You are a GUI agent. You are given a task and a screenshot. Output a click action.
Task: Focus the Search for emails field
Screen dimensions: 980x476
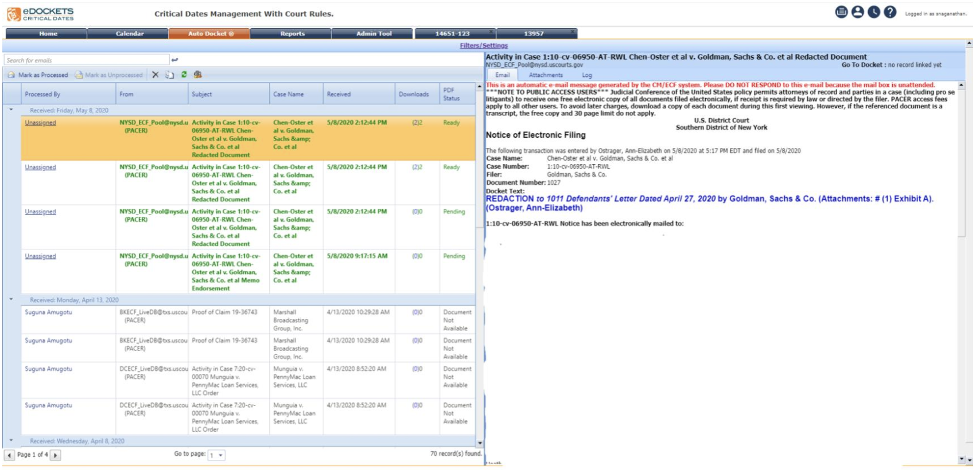tap(87, 60)
